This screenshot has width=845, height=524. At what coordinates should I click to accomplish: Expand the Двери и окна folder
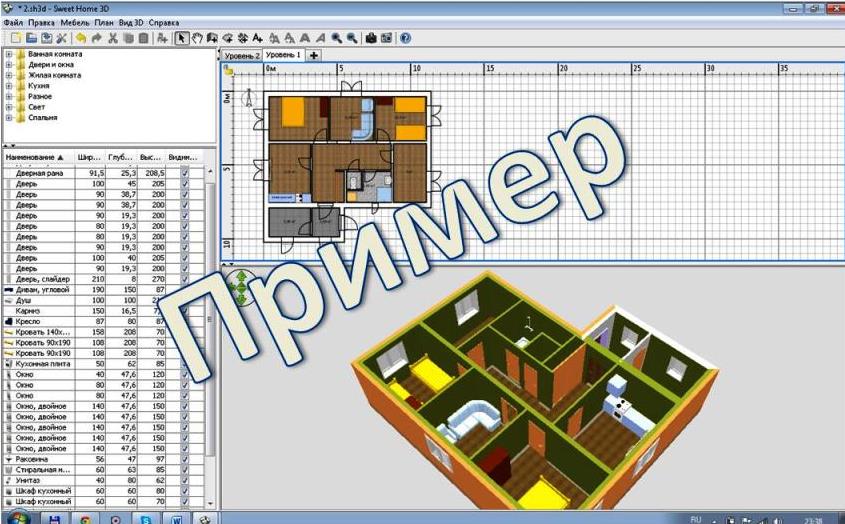(x=9, y=65)
